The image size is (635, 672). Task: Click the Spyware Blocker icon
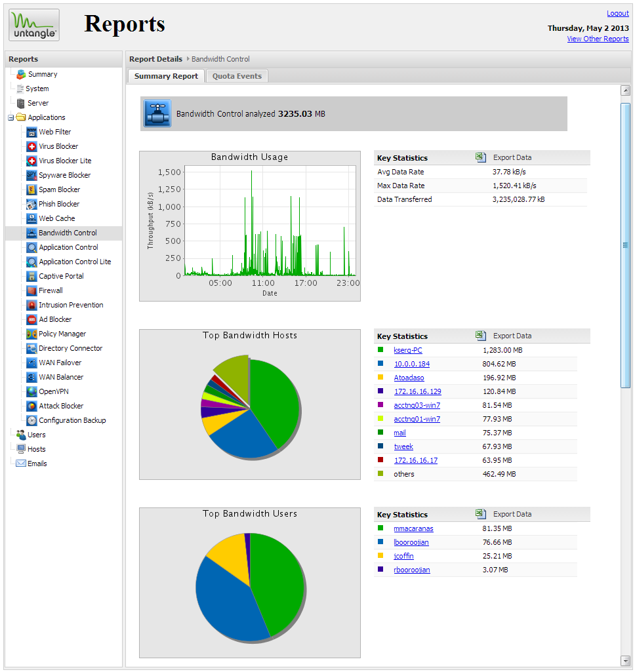pyautogui.click(x=31, y=175)
